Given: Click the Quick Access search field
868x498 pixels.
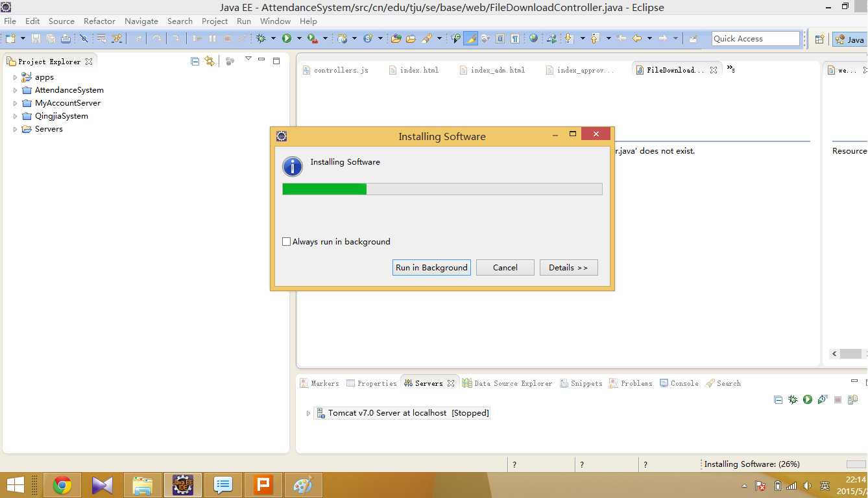Looking at the screenshot, I should click(x=756, y=39).
